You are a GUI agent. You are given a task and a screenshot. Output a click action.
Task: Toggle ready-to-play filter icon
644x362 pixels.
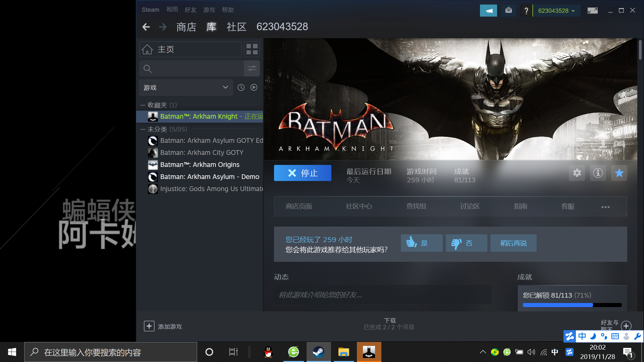tap(254, 87)
